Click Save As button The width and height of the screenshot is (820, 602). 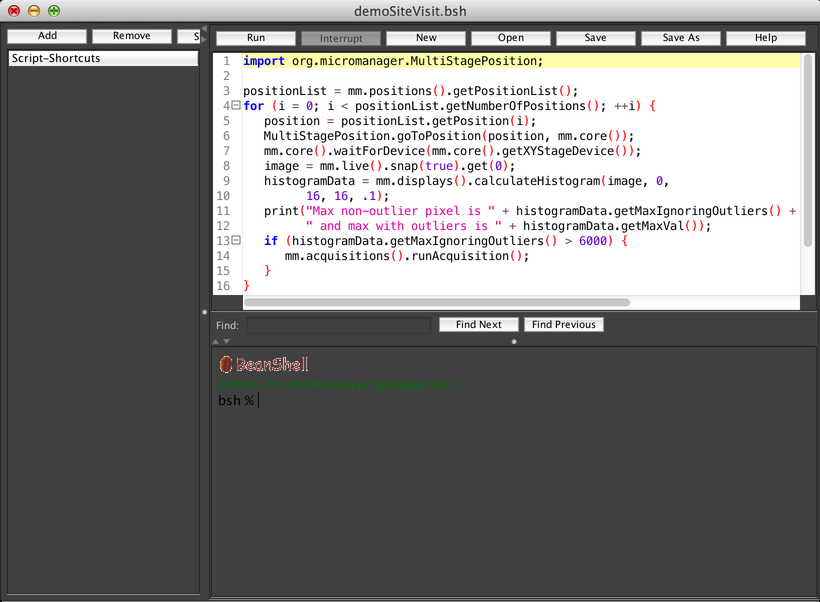(680, 38)
